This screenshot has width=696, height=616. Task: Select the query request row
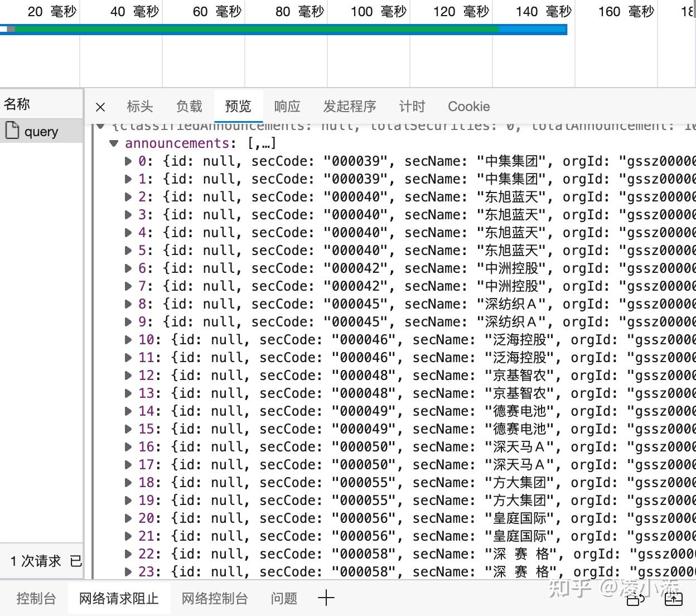42,131
